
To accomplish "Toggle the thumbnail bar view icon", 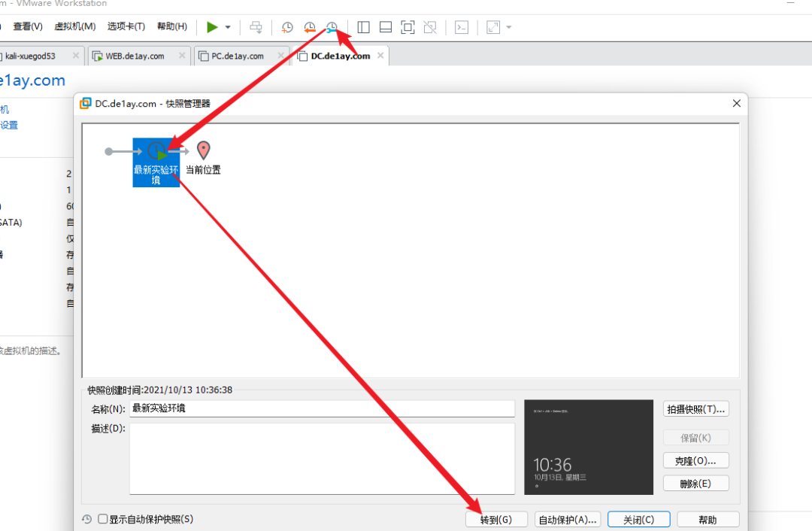I will [x=386, y=27].
